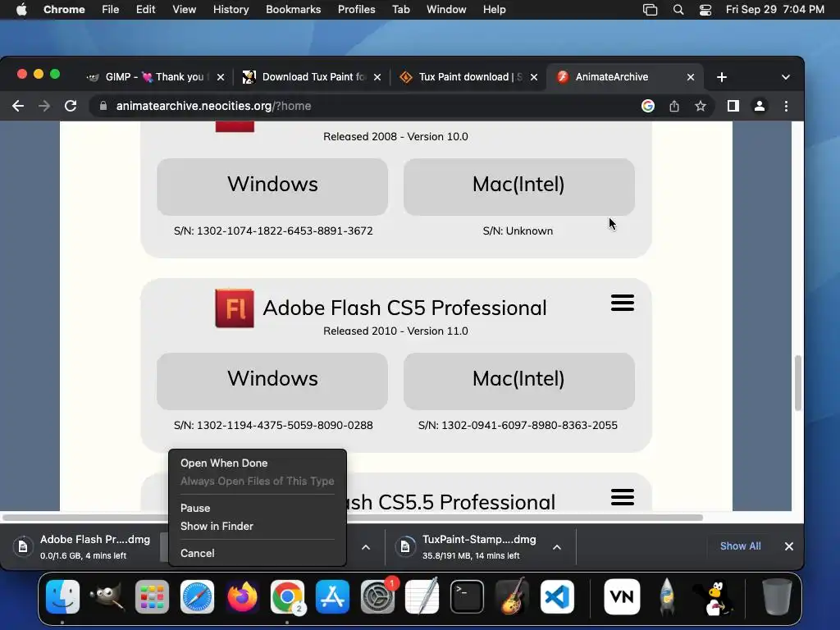
Task: Launch Visual Studio Code from the Dock
Action: 557,596
